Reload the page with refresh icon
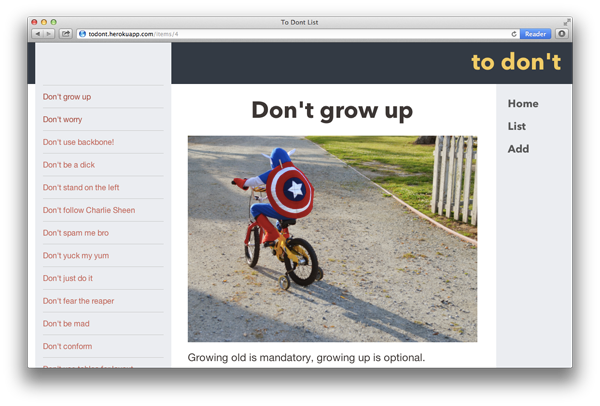 coord(514,34)
